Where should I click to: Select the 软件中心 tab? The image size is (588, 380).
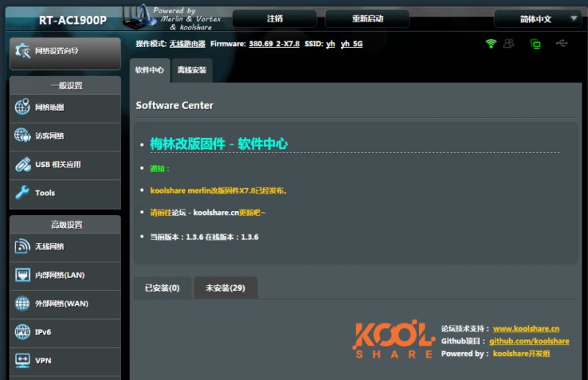pyautogui.click(x=149, y=71)
